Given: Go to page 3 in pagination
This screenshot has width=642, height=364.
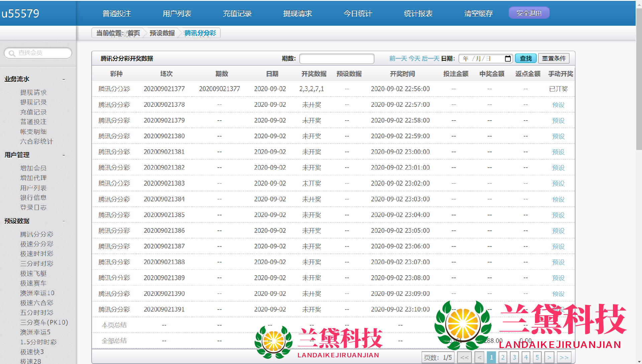Looking at the screenshot, I should (514, 357).
